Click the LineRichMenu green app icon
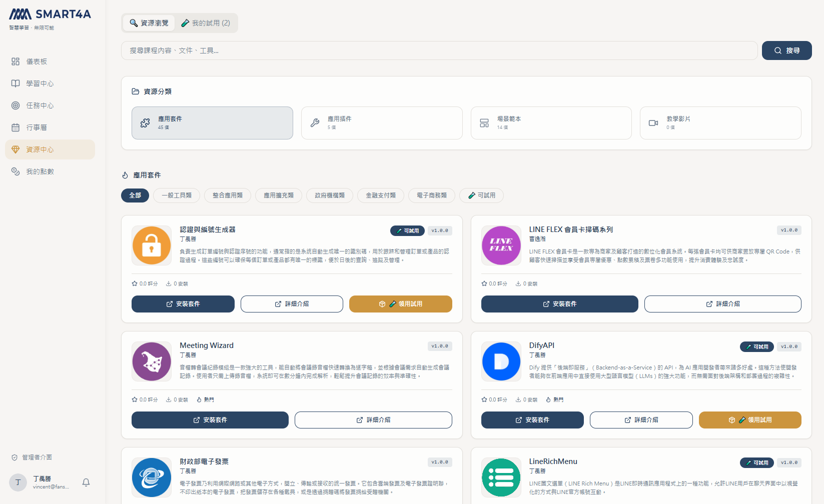 [x=501, y=477]
